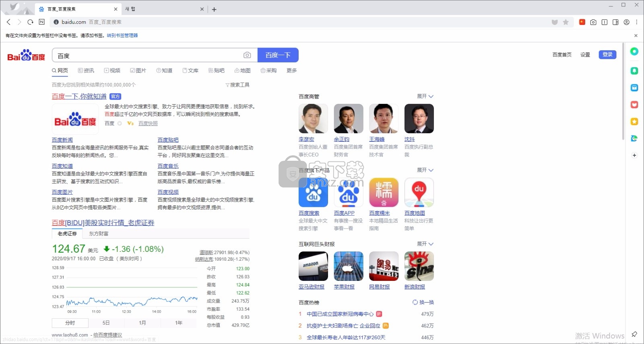Open the 设置 settings link
Screen dimensions: 644x344
click(x=585, y=55)
